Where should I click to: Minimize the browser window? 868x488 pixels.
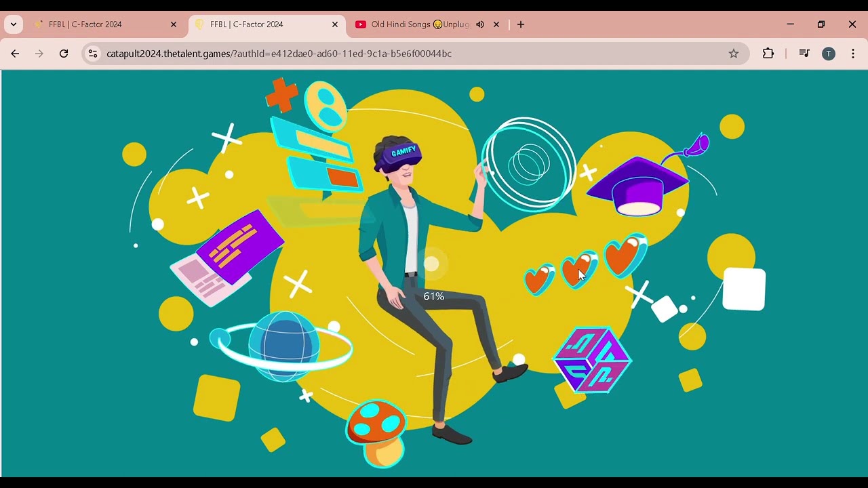tap(790, 24)
